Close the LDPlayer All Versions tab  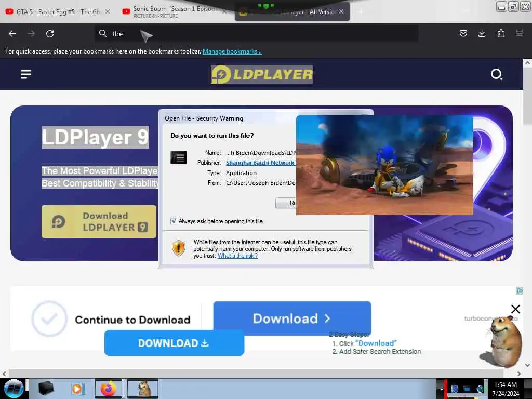click(x=341, y=11)
